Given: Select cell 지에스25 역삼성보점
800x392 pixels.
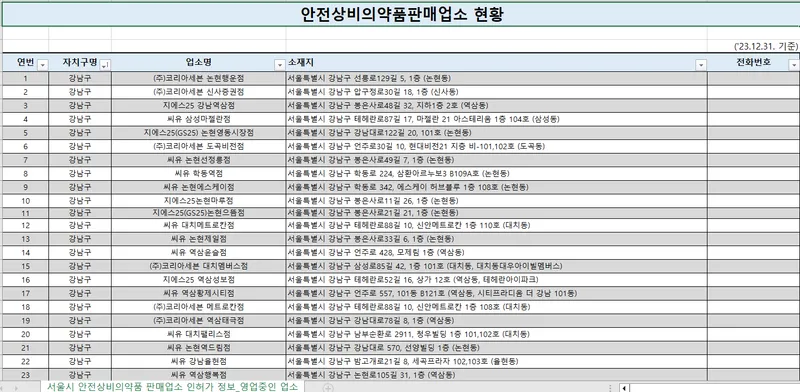Looking at the screenshot, I should click(198, 280).
